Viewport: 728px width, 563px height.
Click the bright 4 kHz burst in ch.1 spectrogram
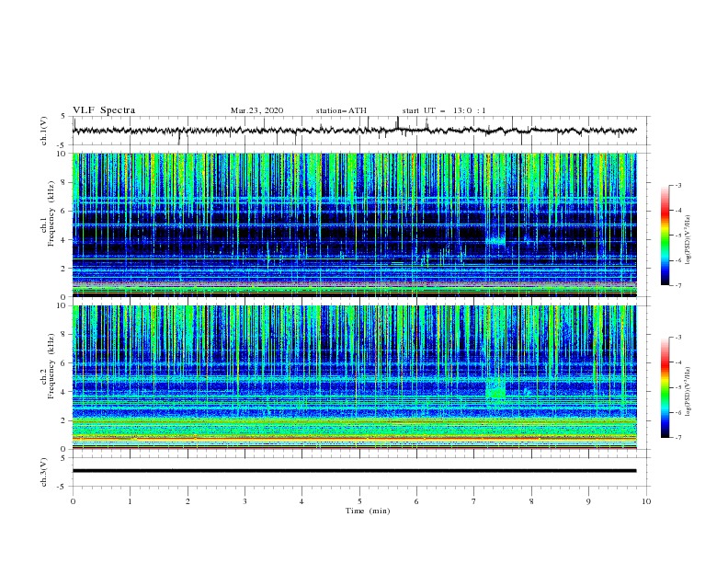[495, 241]
